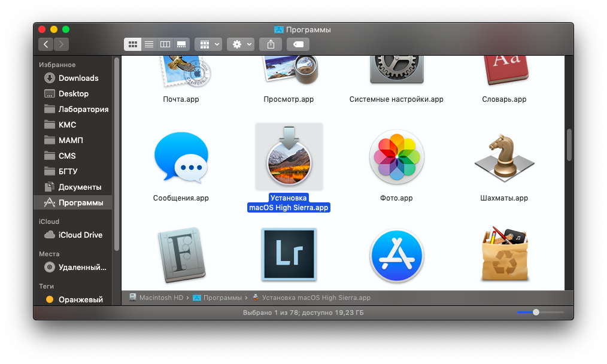Select the Фото.app photos icon
The image size is (607, 364).
pyautogui.click(x=396, y=157)
